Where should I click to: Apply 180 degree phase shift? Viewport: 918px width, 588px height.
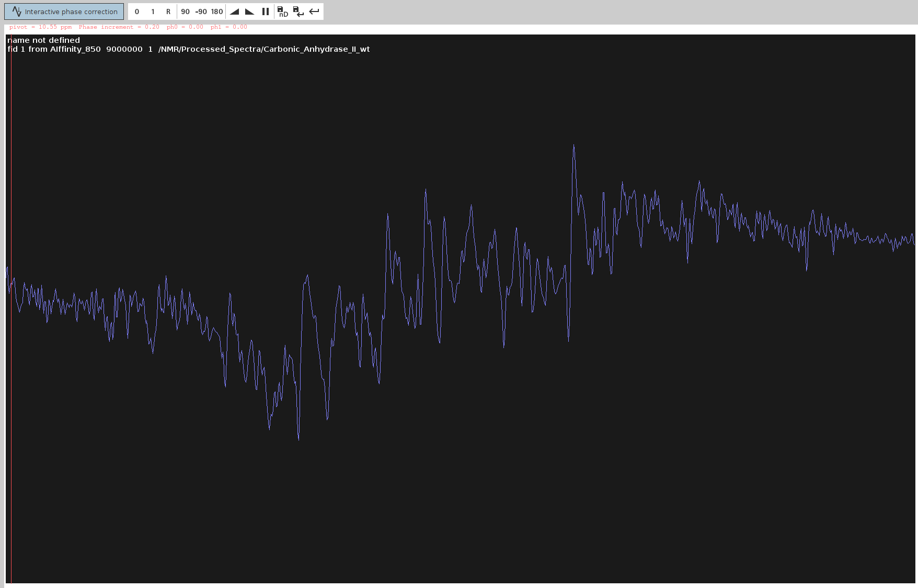click(217, 11)
